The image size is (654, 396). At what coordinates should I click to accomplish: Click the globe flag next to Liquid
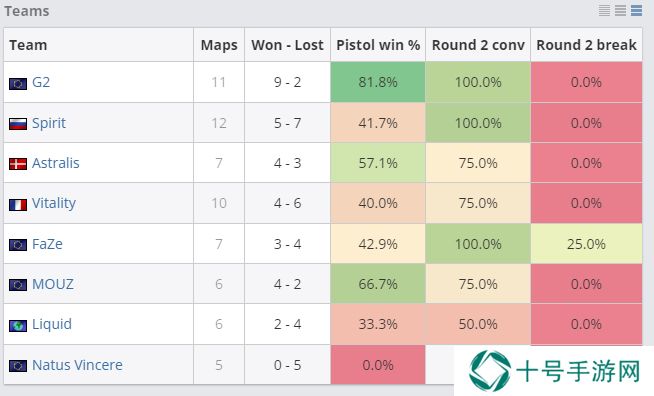tap(18, 325)
